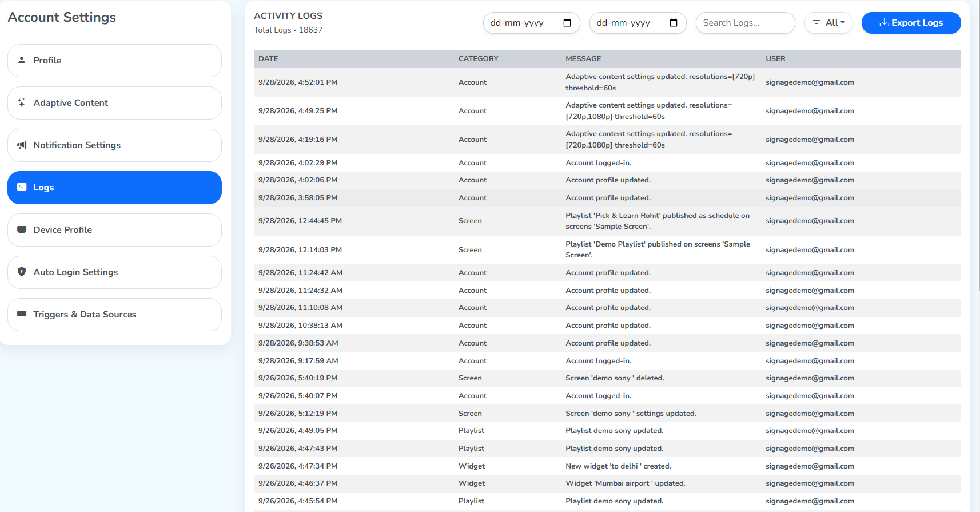
Task: Open Triggers & Data Sources
Action: (x=114, y=315)
